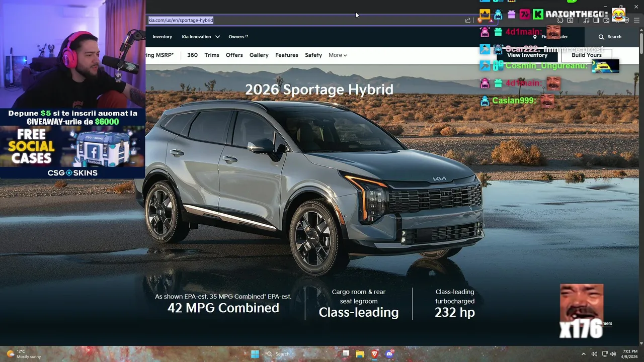Image resolution: width=644 pixels, height=362 pixels.
Task: Expand the Kia Innovation dropdown
Action: [201, 37]
